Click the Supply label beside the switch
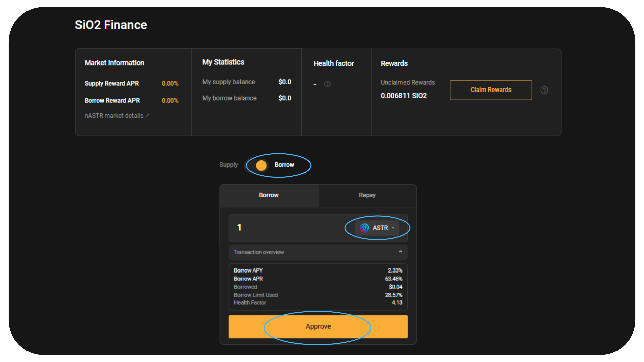644x362 pixels. tap(228, 165)
